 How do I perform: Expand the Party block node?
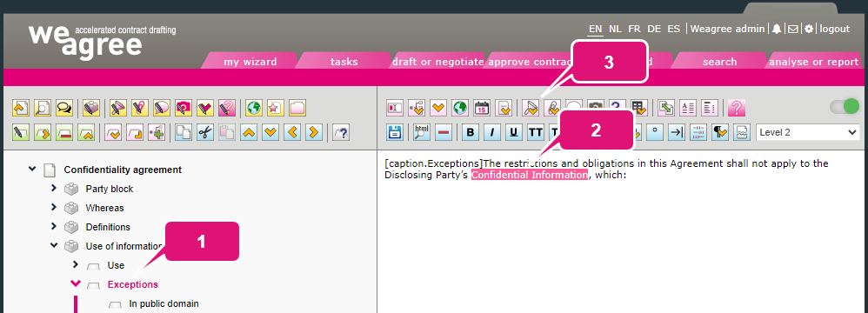[54, 188]
